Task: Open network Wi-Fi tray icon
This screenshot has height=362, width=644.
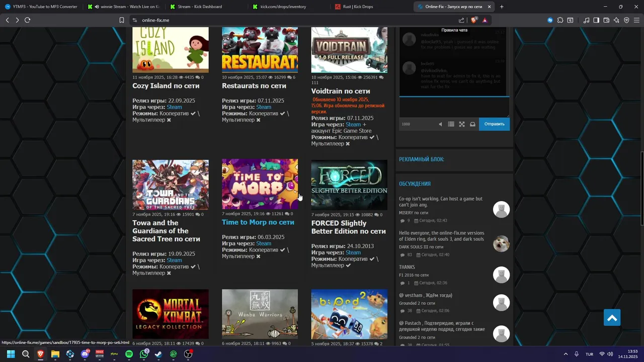Action: pos(602,354)
